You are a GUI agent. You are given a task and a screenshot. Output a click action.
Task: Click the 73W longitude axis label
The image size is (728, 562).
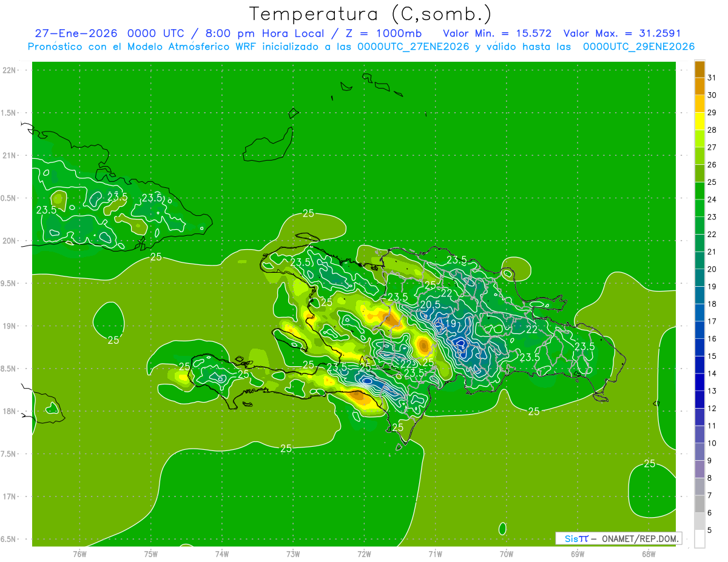pyautogui.click(x=293, y=554)
